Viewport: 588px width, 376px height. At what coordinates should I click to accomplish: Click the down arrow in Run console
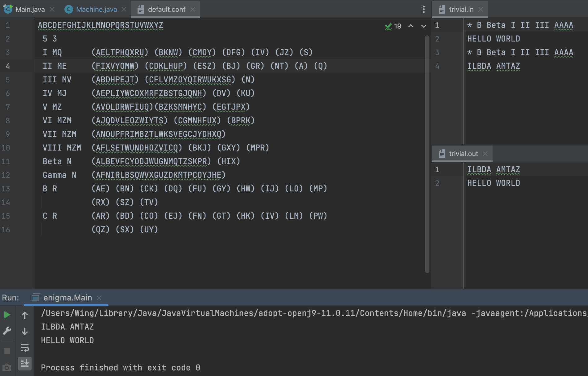pyautogui.click(x=25, y=331)
